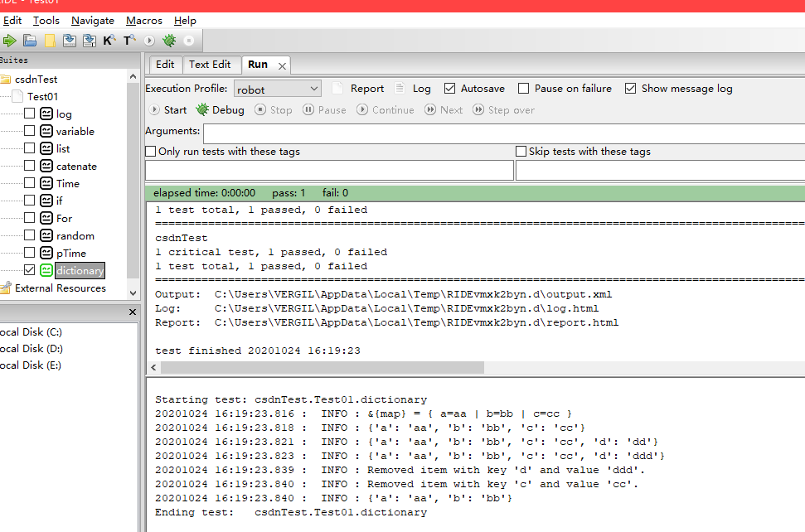805x532 pixels.
Task: Open the Navigate menu
Action: (93, 21)
